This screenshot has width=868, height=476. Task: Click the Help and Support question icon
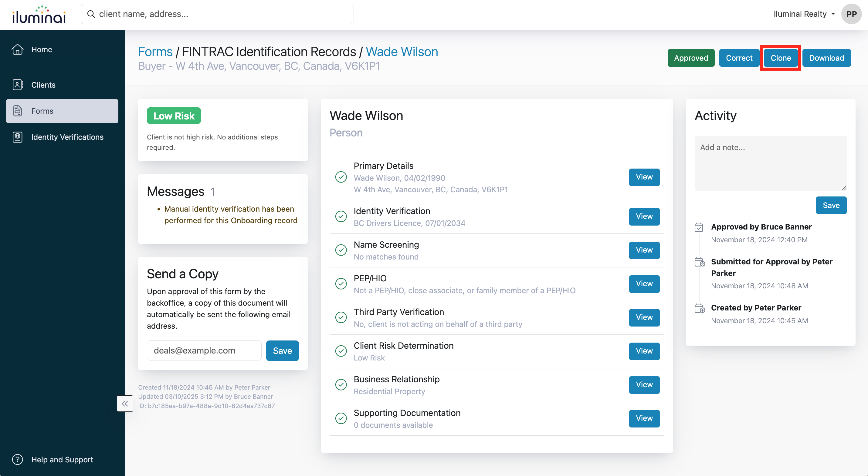pos(18,459)
